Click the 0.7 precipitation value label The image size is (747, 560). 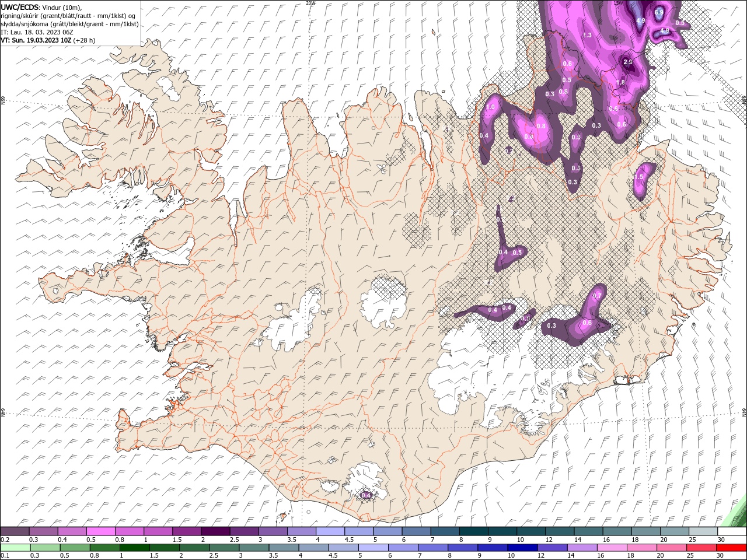point(597,296)
